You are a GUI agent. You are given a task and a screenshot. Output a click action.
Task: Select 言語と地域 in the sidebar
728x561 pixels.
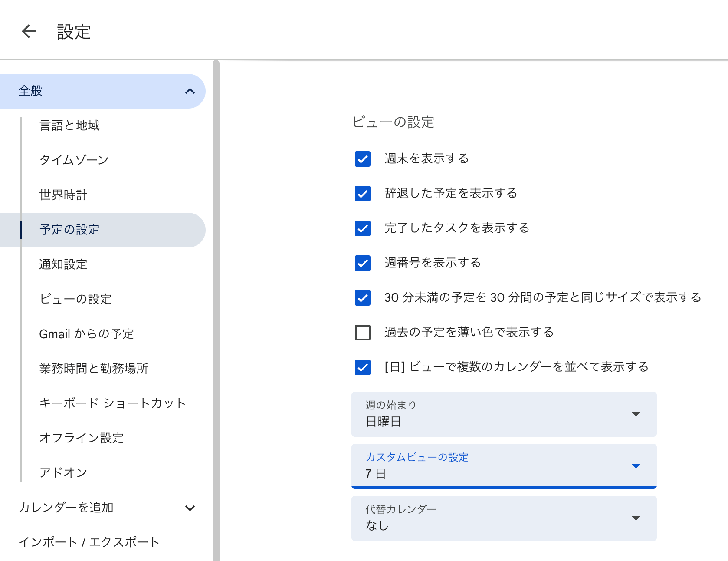pyautogui.click(x=69, y=125)
